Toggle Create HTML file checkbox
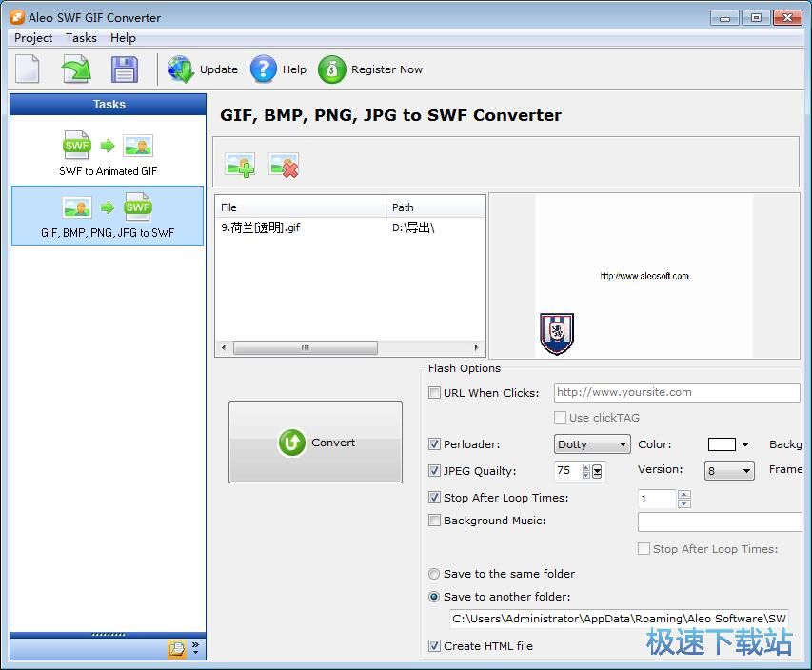This screenshot has width=812, height=670. point(434,645)
